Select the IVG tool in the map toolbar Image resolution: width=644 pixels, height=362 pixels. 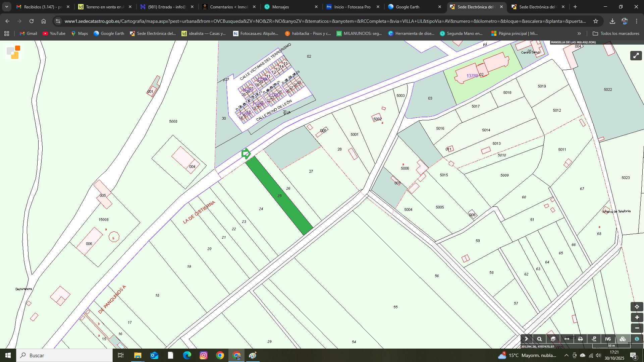pyautogui.click(x=608, y=339)
